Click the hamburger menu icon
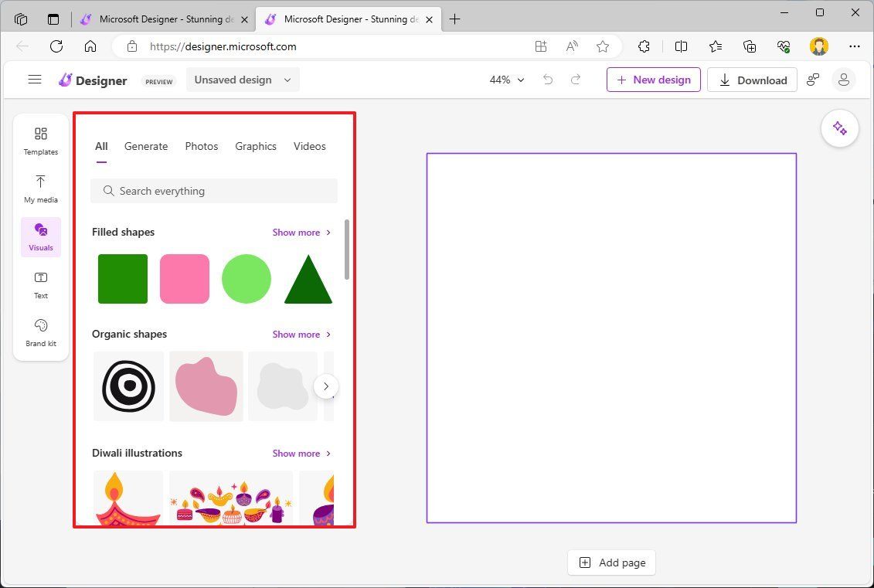Viewport: 874px width, 588px height. tap(35, 79)
